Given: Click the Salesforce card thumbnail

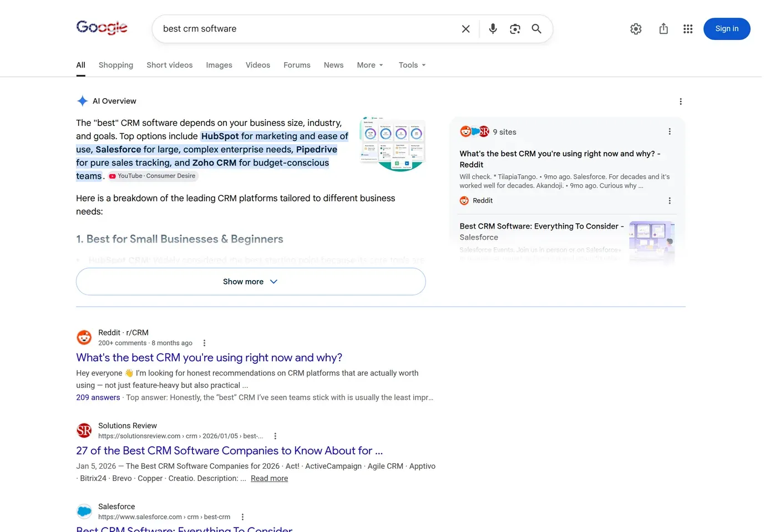Looking at the screenshot, I should tap(652, 241).
